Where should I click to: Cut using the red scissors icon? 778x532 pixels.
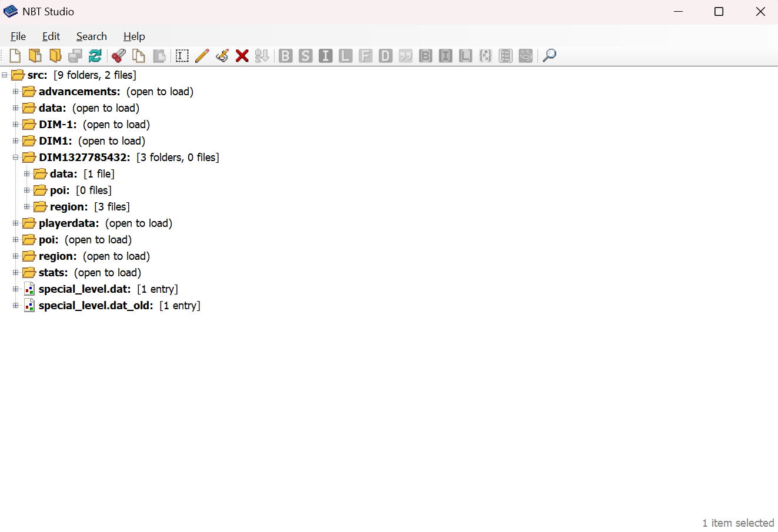119,56
